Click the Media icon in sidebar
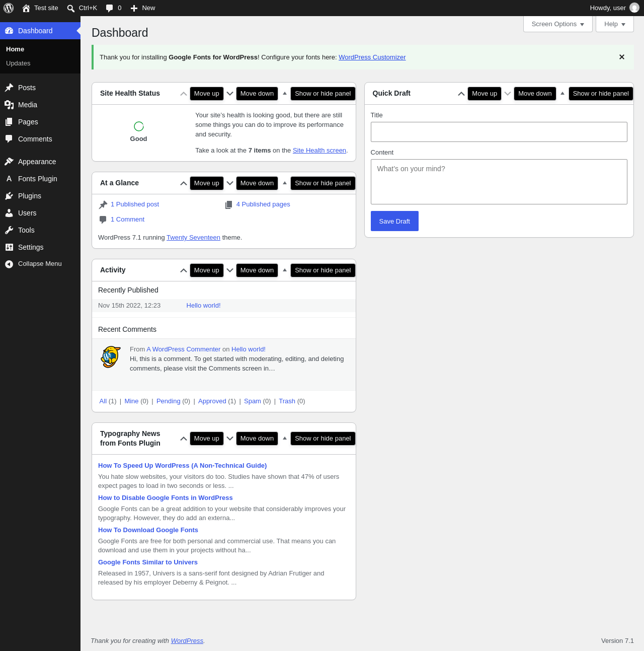The width and height of the screenshot is (644, 651). (9, 105)
